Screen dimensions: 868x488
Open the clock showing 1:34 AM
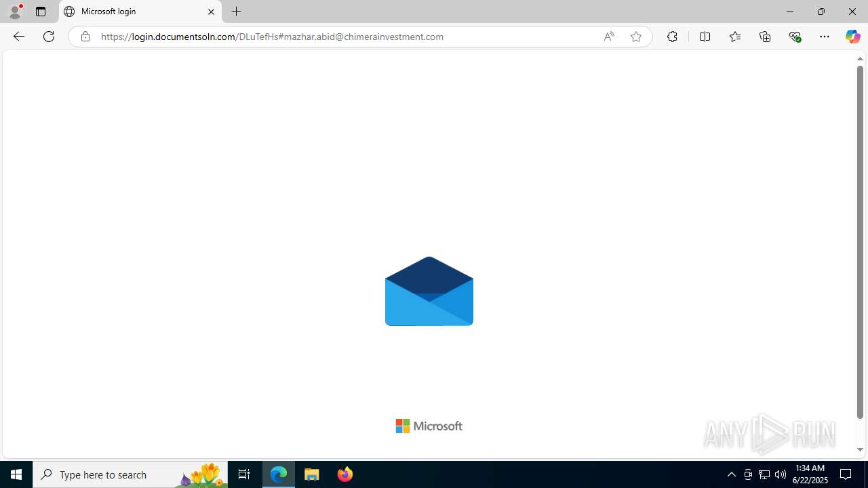(809, 474)
